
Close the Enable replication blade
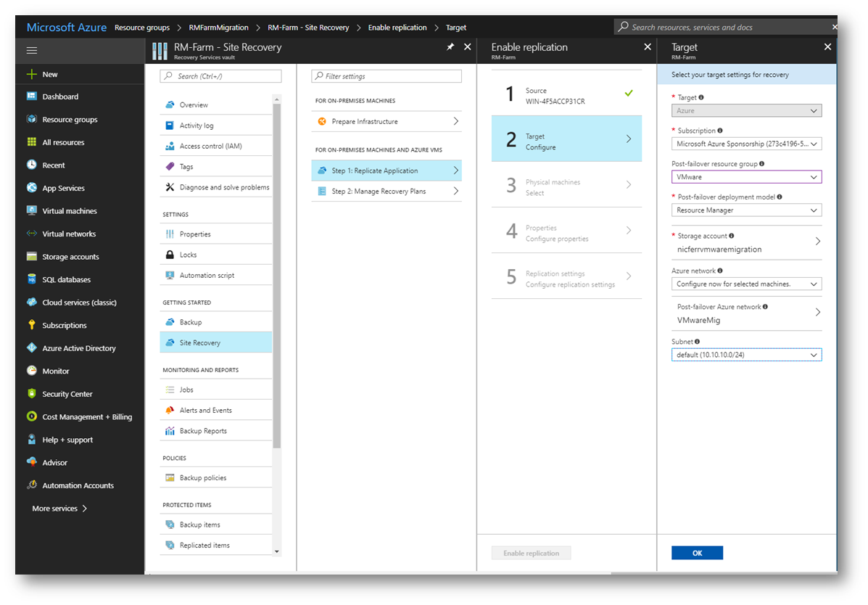(648, 47)
